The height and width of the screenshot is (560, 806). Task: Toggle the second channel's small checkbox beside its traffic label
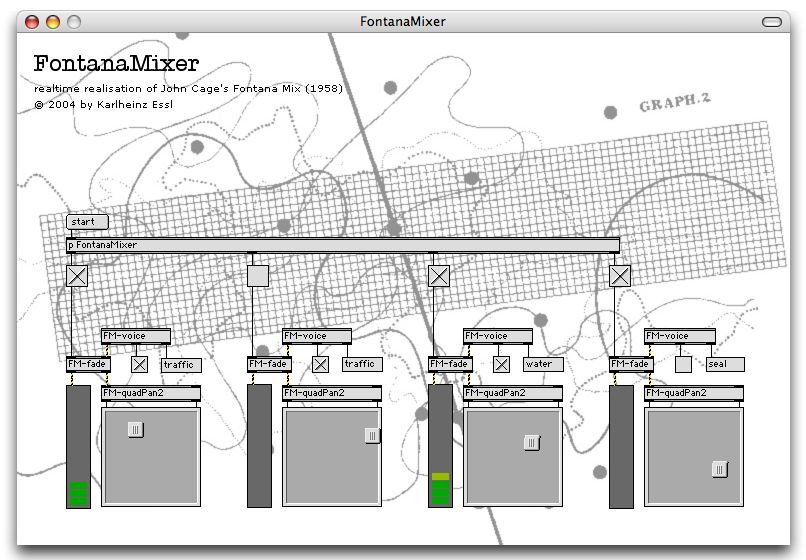320,365
